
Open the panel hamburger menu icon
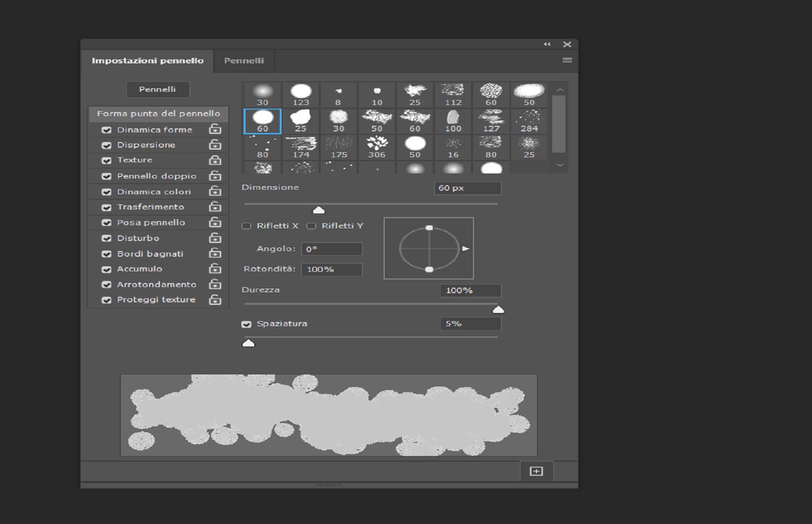(x=567, y=60)
